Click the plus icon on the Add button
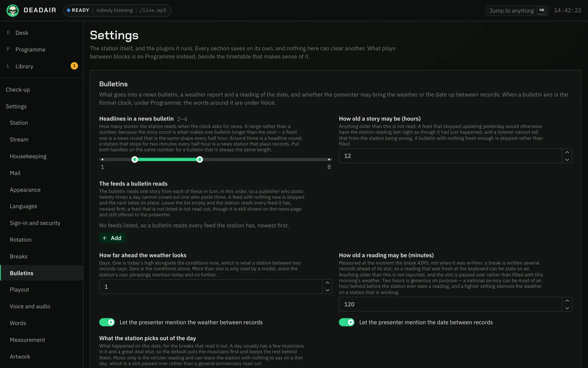The image size is (588, 368). coord(105,238)
